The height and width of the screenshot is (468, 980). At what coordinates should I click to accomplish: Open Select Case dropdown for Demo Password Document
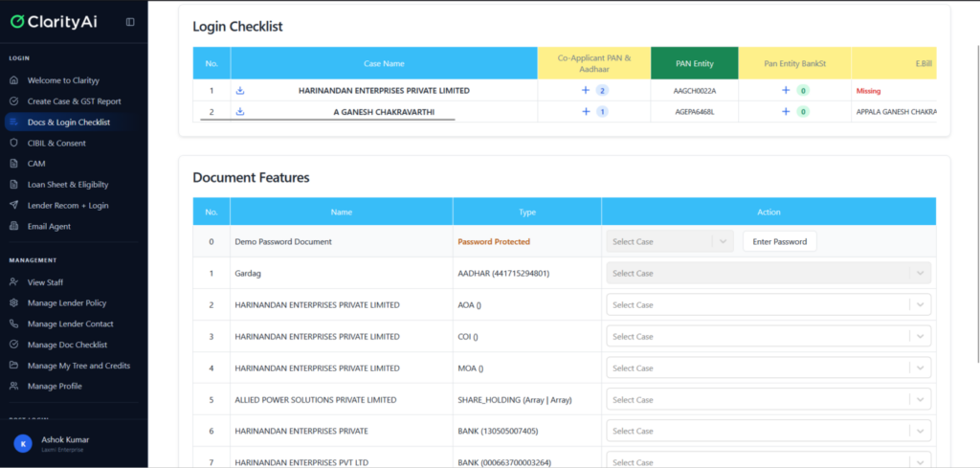(669, 242)
